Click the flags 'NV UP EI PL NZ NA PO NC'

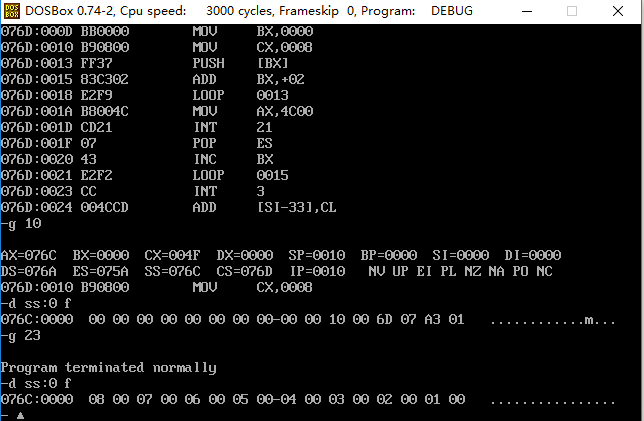click(461, 271)
